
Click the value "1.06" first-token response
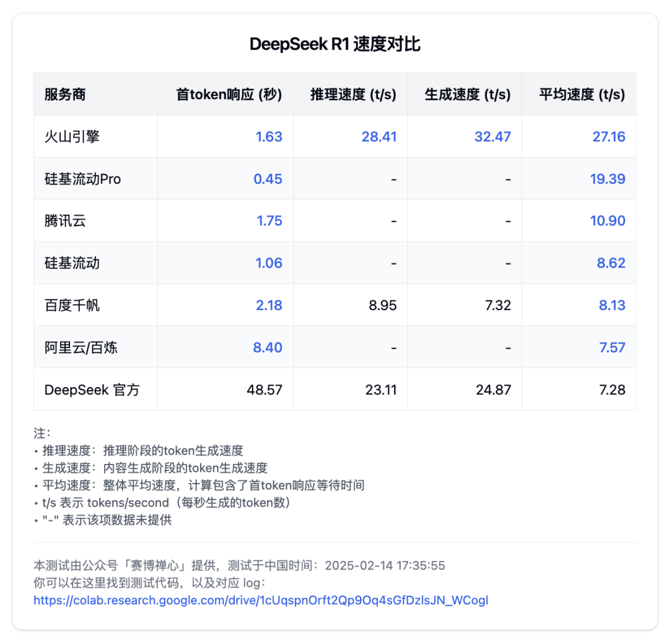click(x=269, y=263)
